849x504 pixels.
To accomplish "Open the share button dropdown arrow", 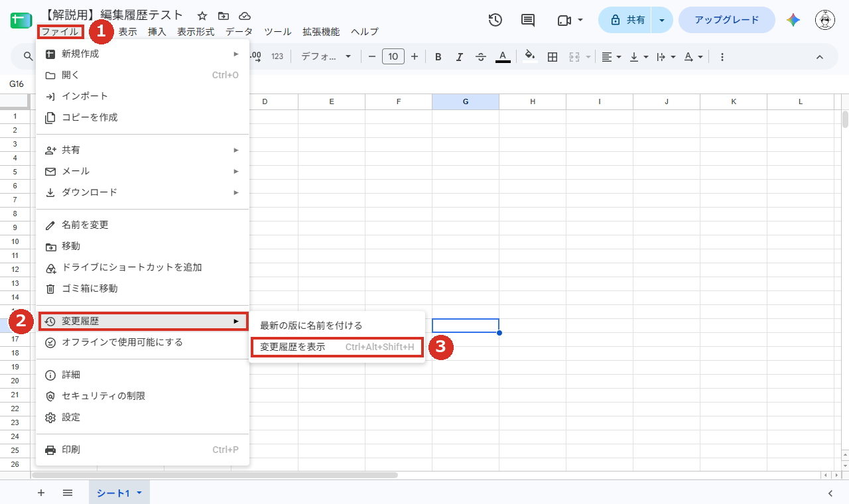I will 662,20.
